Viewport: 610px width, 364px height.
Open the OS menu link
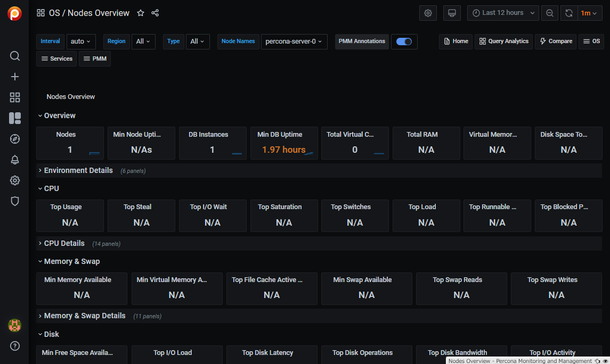tap(591, 41)
